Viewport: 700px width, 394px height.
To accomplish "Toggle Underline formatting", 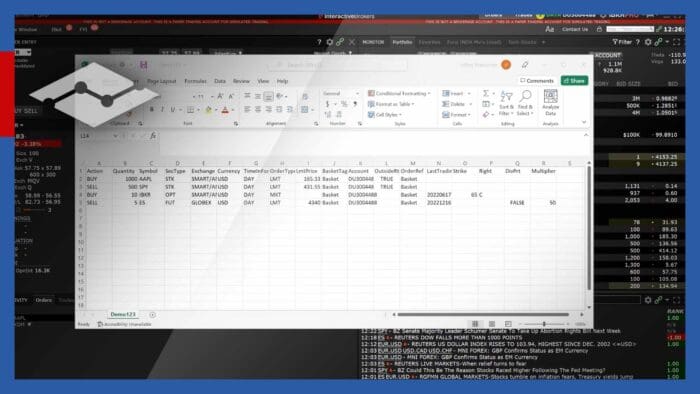I will (173, 110).
